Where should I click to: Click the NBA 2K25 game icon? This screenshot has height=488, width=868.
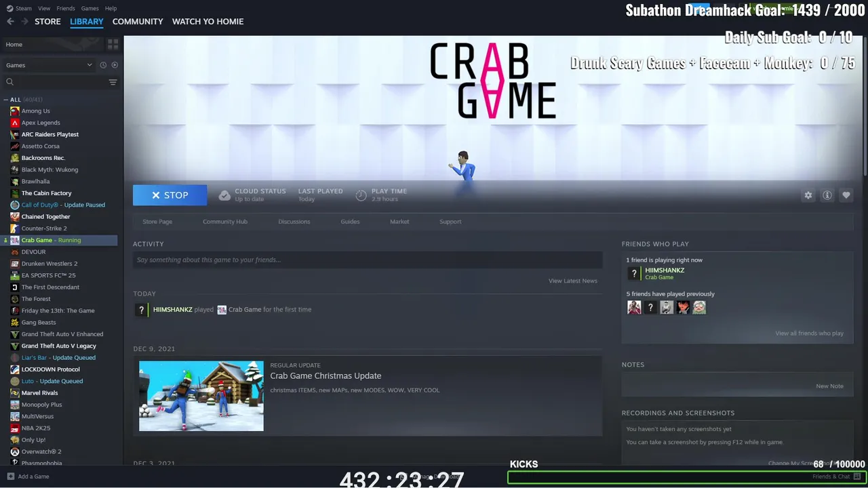pyautogui.click(x=15, y=428)
